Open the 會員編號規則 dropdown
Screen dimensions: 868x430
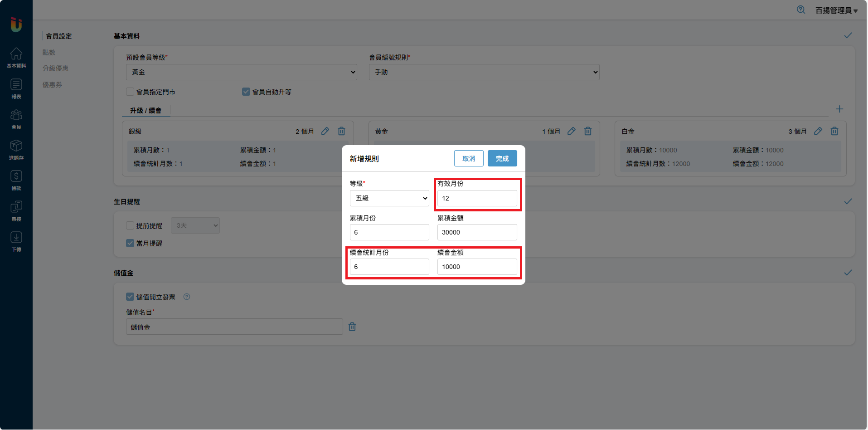click(484, 72)
